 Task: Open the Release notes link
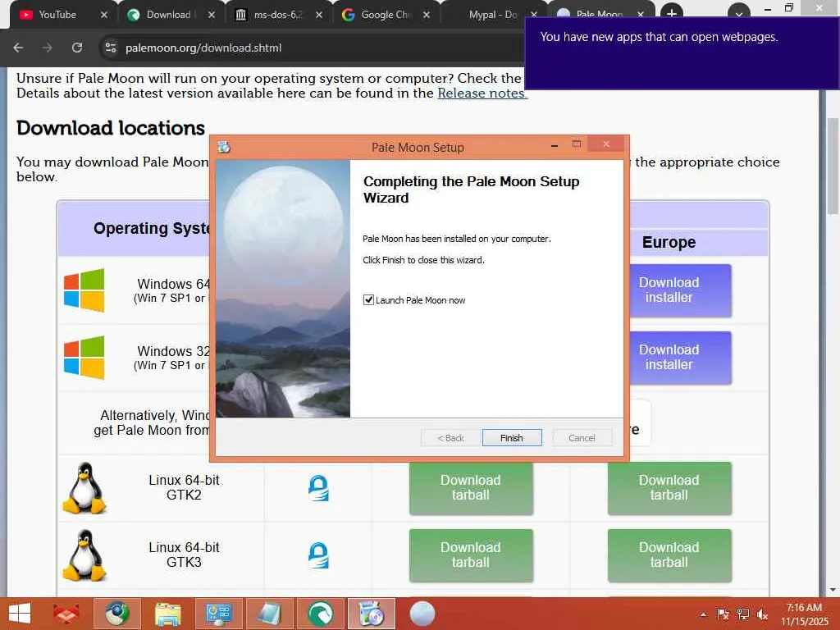coord(482,94)
